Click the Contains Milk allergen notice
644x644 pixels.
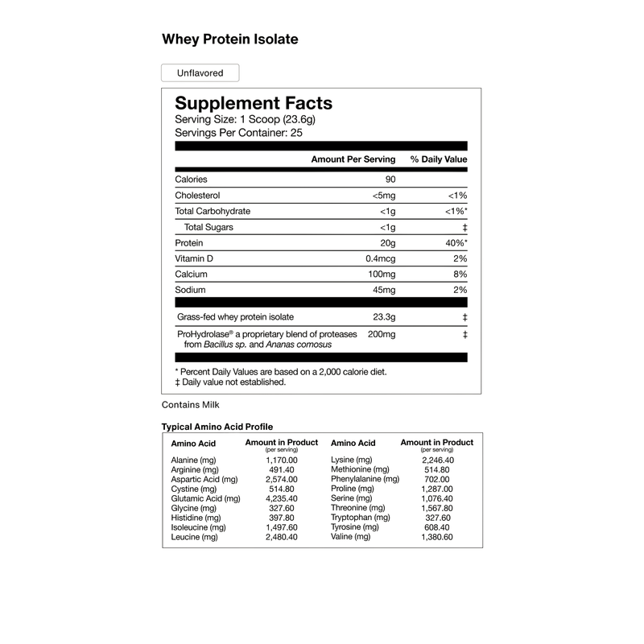point(191,405)
